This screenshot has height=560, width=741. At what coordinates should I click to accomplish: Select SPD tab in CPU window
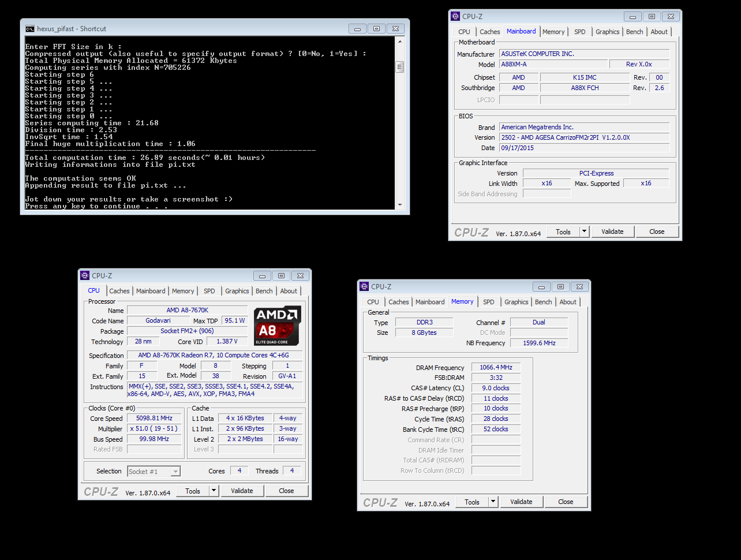point(209,291)
